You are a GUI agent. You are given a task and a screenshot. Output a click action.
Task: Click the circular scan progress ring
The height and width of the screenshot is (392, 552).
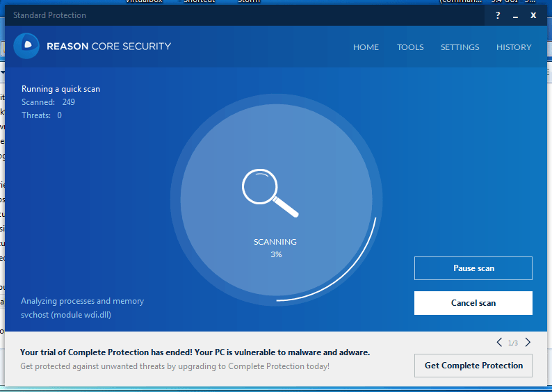click(277, 200)
